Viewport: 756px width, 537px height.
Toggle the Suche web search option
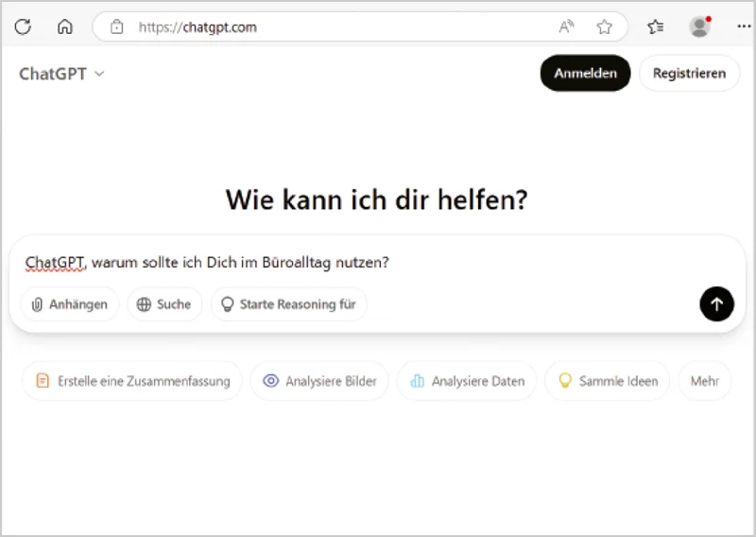(164, 304)
